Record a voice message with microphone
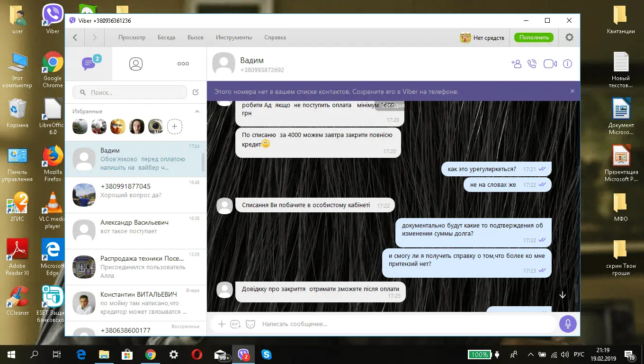Viewport: 644px width, 364px height. [567, 324]
